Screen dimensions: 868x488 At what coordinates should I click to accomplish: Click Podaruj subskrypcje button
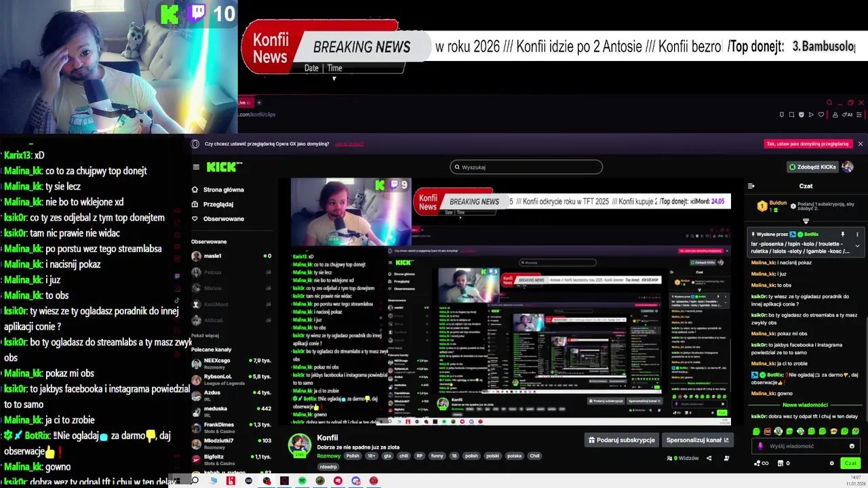click(x=621, y=440)
